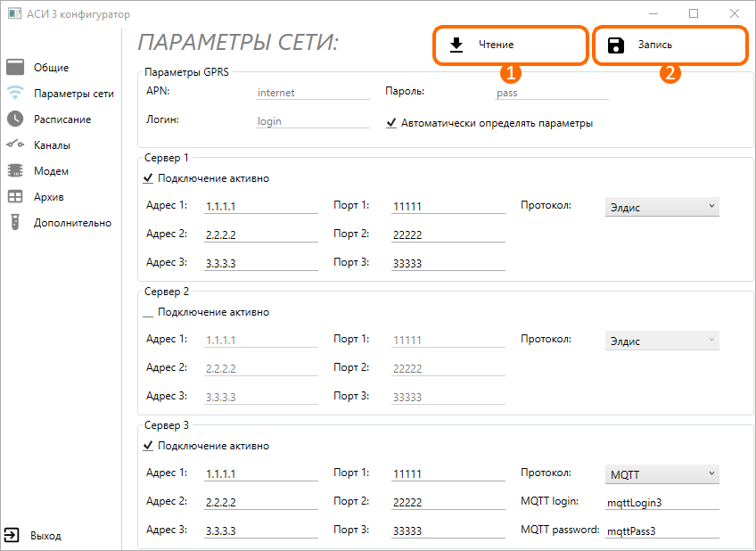Image resolution: width=756 pixels, height=551 pixels.
Task: Click the app icon in the title bar
Action: (14, 13)
